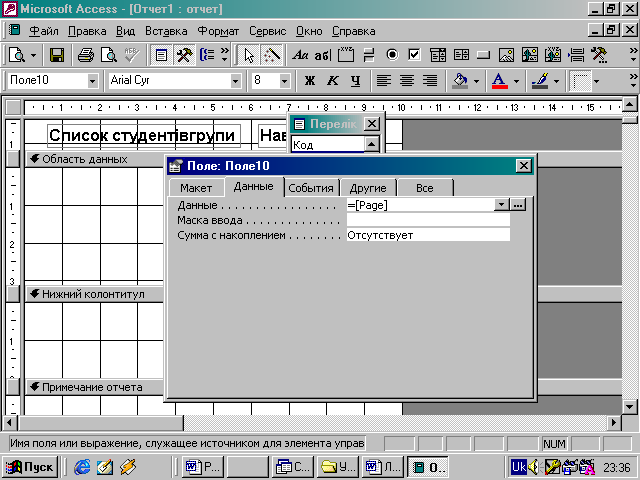Open the Правка menu
This screenshot has width=640, height=480.
pos(87,31)
